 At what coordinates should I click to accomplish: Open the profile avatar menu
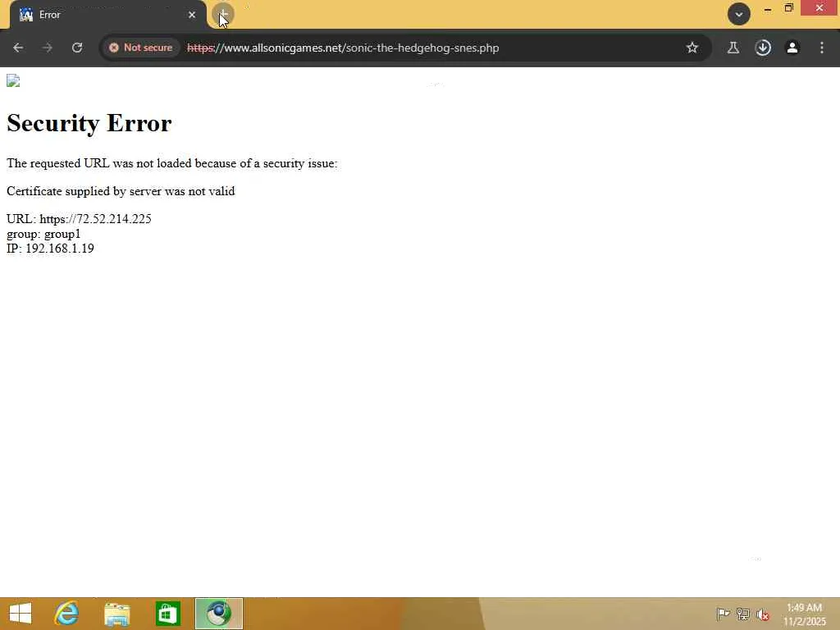[792, 48]
